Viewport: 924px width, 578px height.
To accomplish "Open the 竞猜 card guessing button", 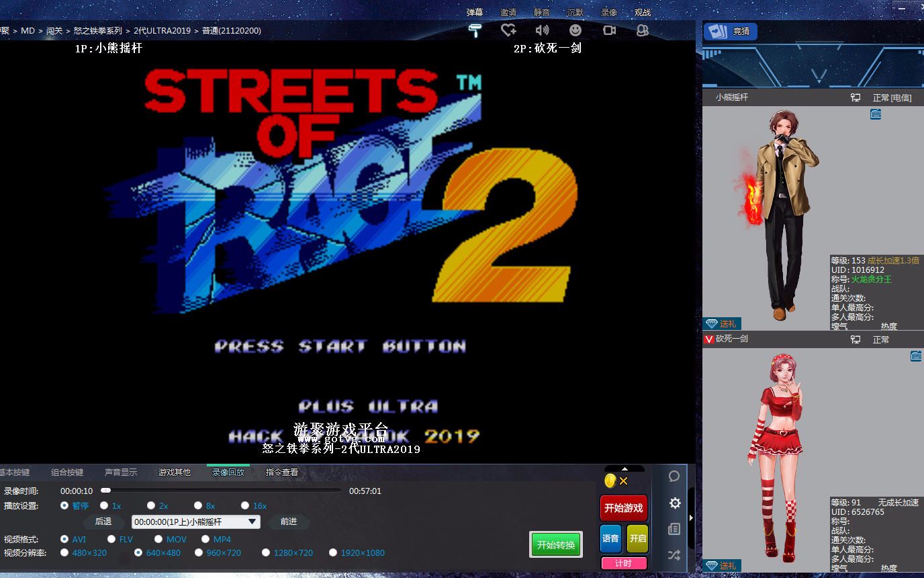I will coord(731,32).
